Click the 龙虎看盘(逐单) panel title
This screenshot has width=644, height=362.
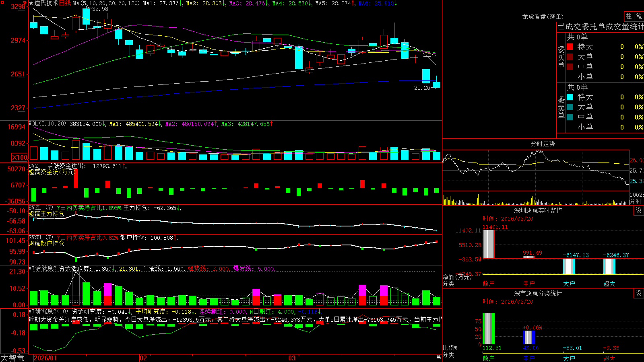[x=543, y=16]
